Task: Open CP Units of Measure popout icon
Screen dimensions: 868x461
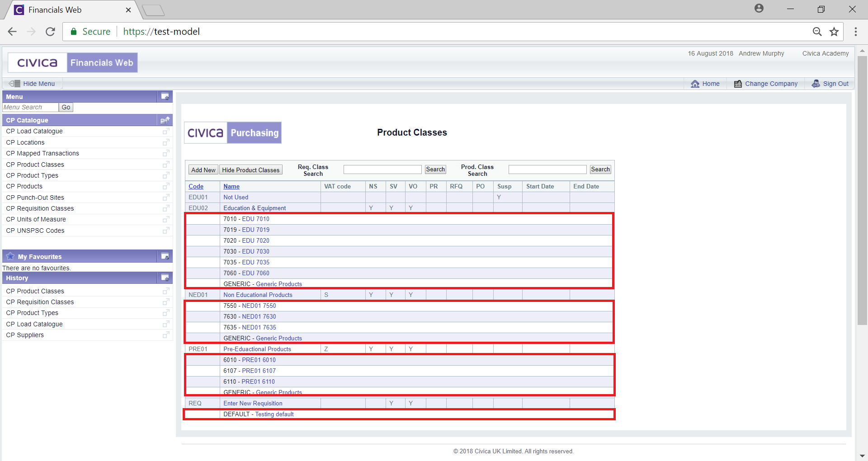Action: [x=166, y=219]
